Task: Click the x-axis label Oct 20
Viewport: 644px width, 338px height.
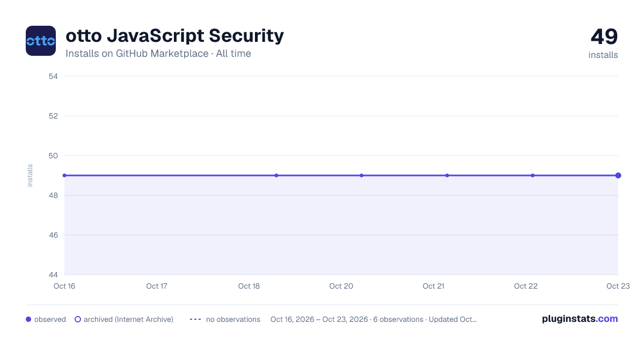Action: 341,286
